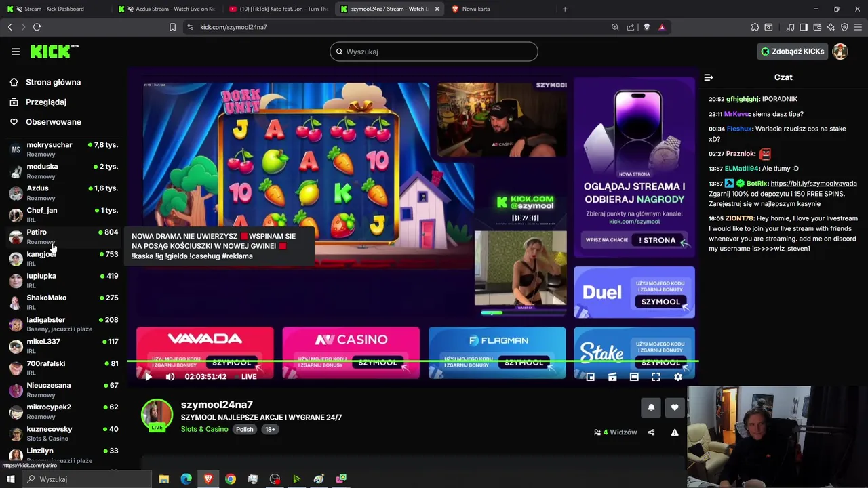Open Azdus channel in sidebar
Image resolution: width=868 pixels, height=488 pixels.
[x=63, y=192]
